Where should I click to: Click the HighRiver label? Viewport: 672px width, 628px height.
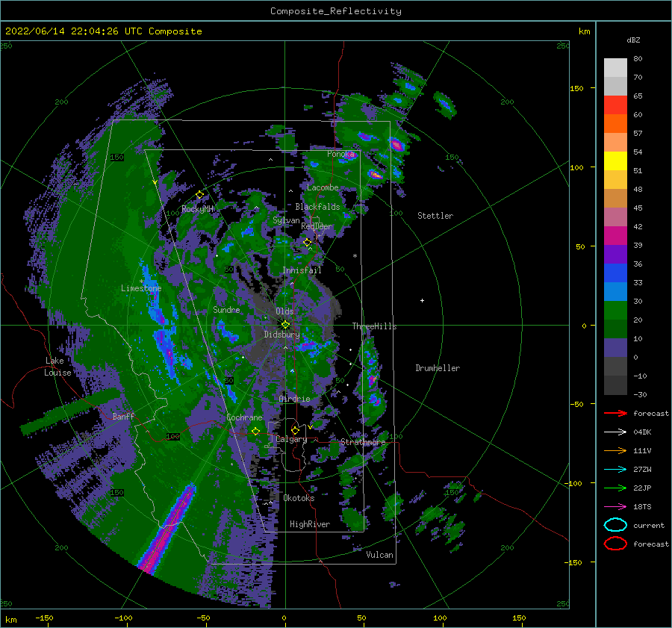(x=310, y=524)
